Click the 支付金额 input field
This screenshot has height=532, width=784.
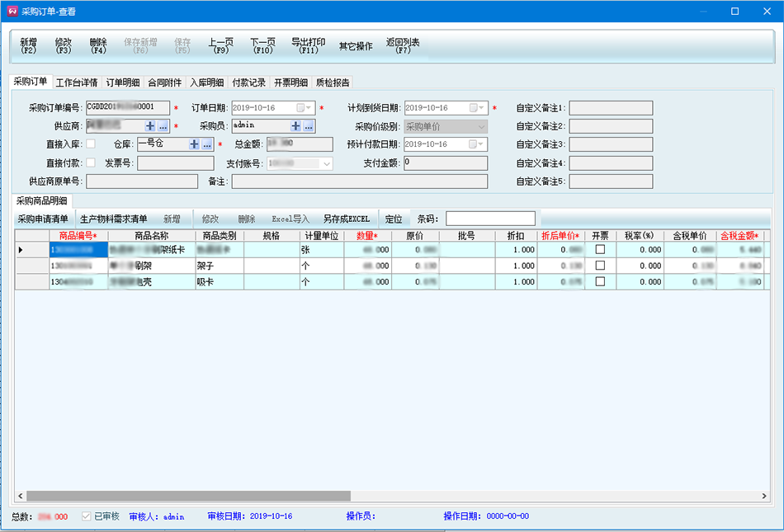click(446, 163)
